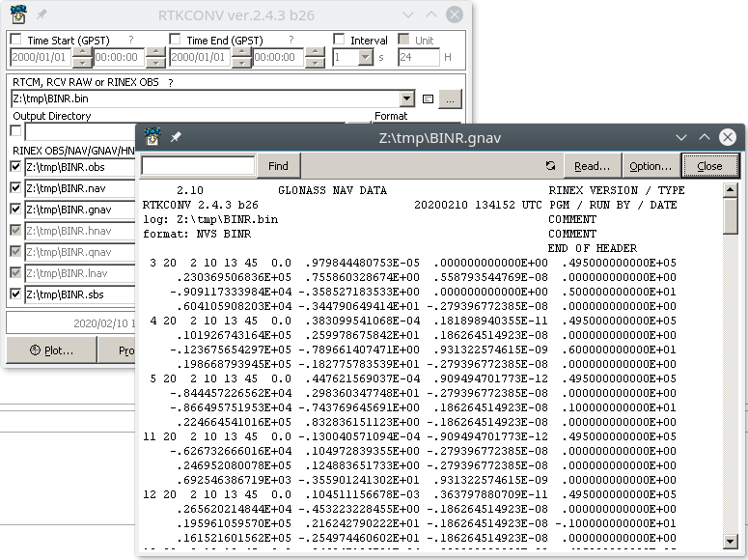Click the 'END OF HEADER' line
The image size is (748, 560).
(x=593, y=248)
